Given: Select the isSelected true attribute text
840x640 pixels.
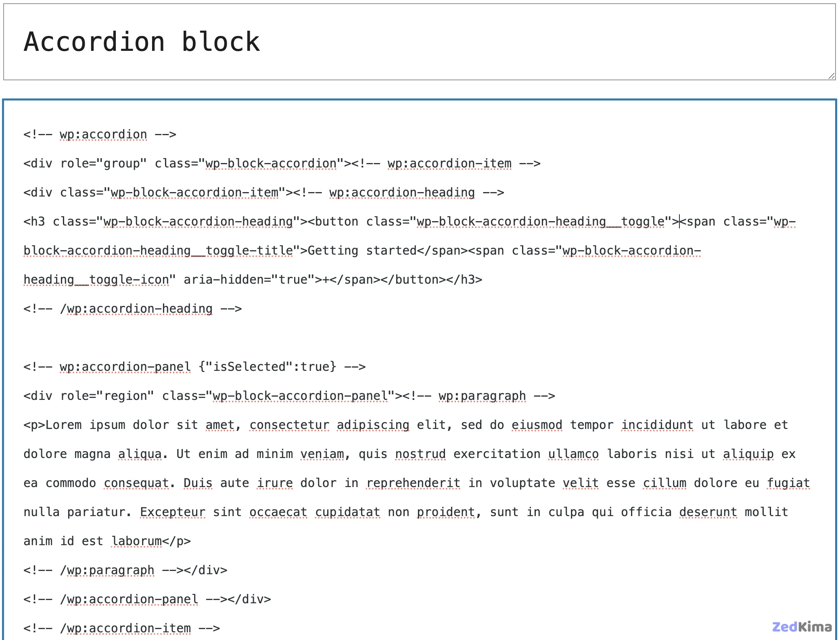Looking at the screenshot, I should pyautogui.click(x=266, y=366).
